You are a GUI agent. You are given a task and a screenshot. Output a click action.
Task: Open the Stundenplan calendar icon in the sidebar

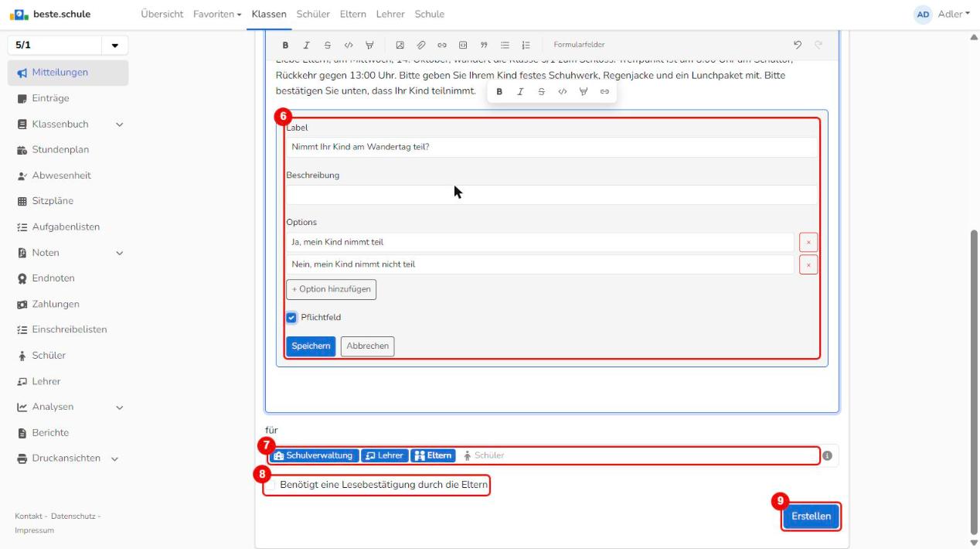click(22, 150)
